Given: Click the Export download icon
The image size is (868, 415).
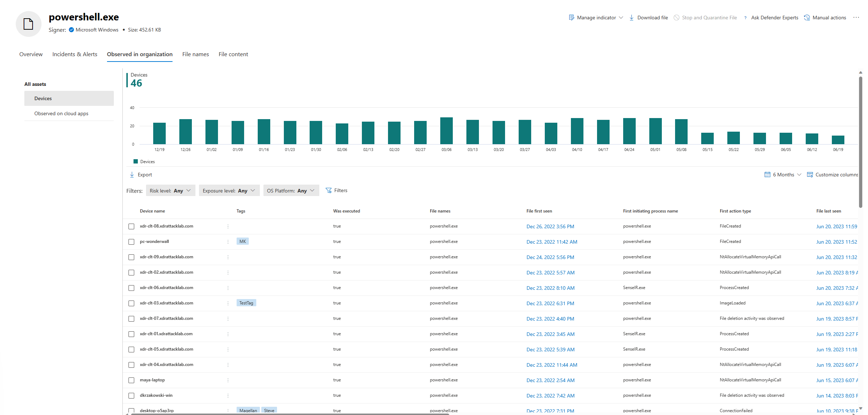Looking at the screenshot, I should point(132,175).
